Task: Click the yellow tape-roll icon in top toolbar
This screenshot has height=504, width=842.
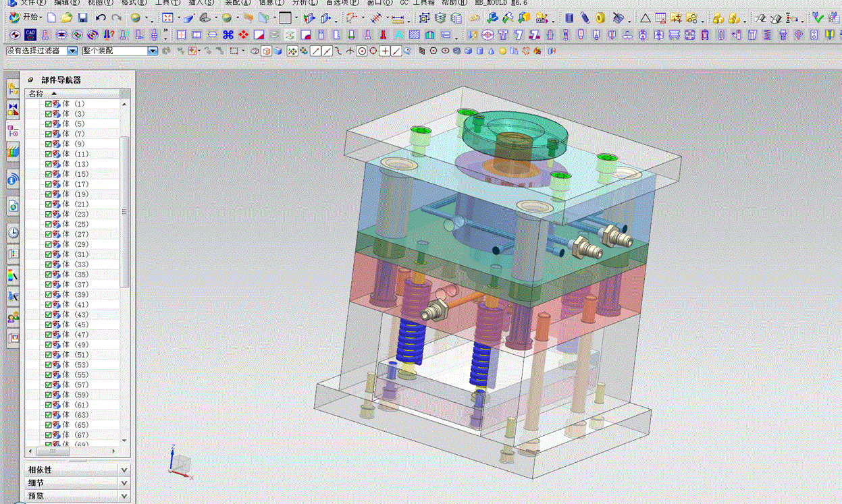Action: [x=600, y=18]
